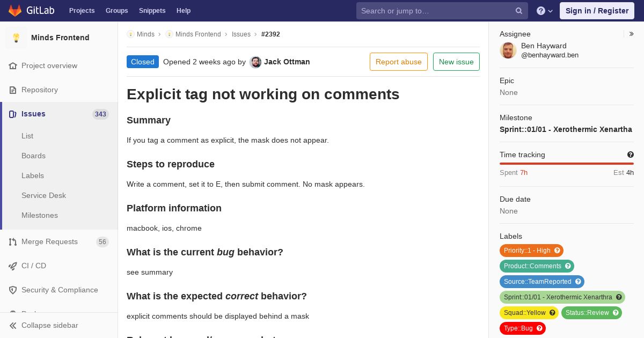Open Priority::1 - High label
The image size is (644, 338).
[x=527, y=251]
